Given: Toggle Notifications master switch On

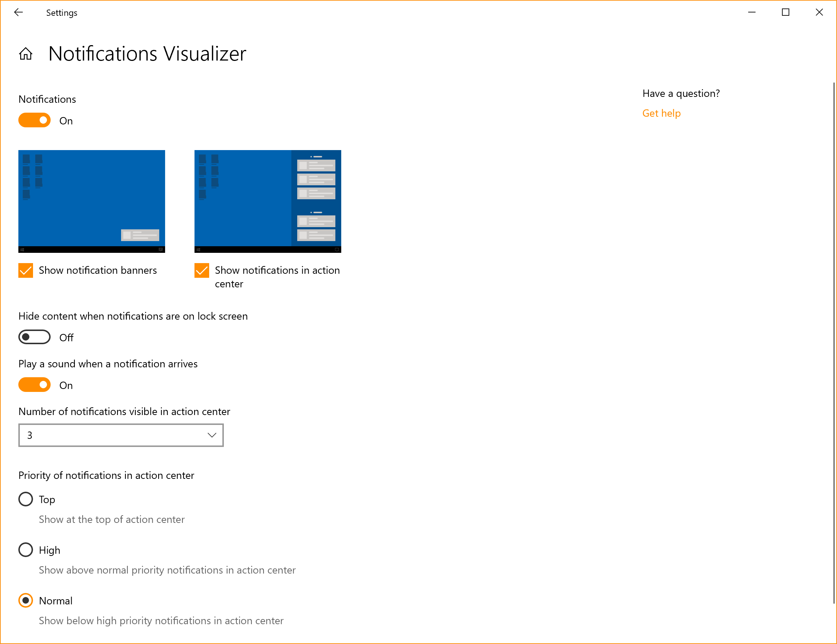Looking at the screenshot, I should pos(35,120).
